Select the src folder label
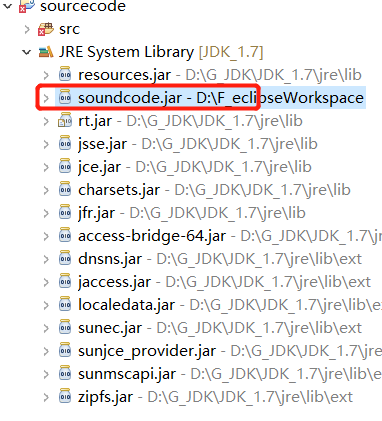Viewport: 382px width, 421px height. [69, 29]
